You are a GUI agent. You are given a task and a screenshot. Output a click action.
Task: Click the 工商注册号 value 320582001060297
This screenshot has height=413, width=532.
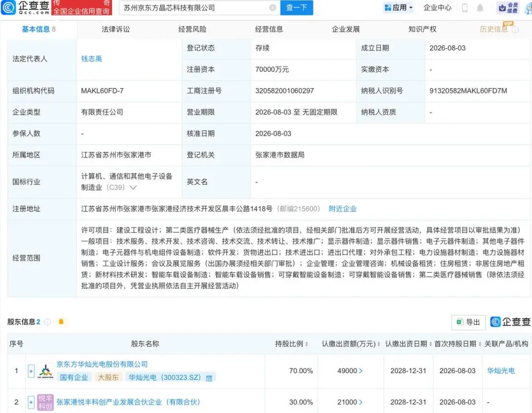[x=285, y=91]
